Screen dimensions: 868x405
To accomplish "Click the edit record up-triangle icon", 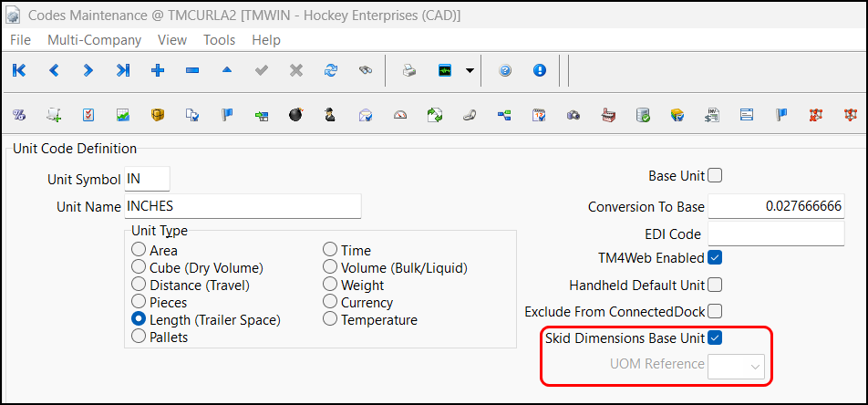I will click(x=227, y=70).
